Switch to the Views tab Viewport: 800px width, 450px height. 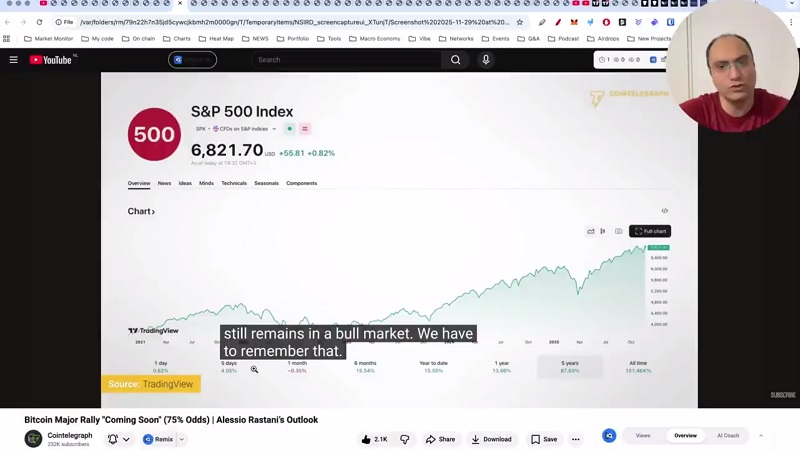(643, 436)
